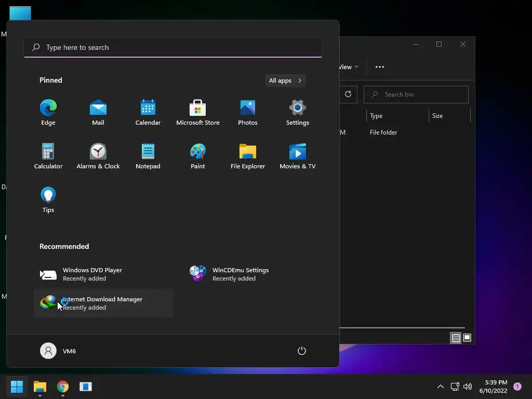Sort by the Size column header

click(x=449, y=116)
